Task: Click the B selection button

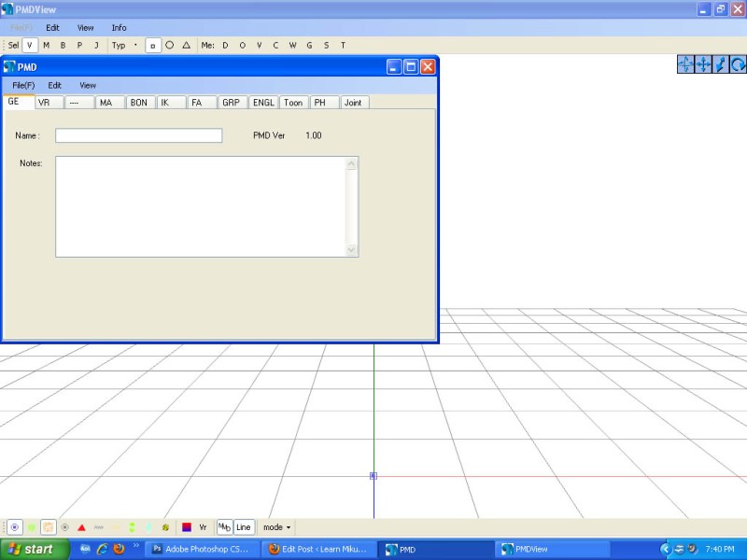Action: [x=63, y=45]
